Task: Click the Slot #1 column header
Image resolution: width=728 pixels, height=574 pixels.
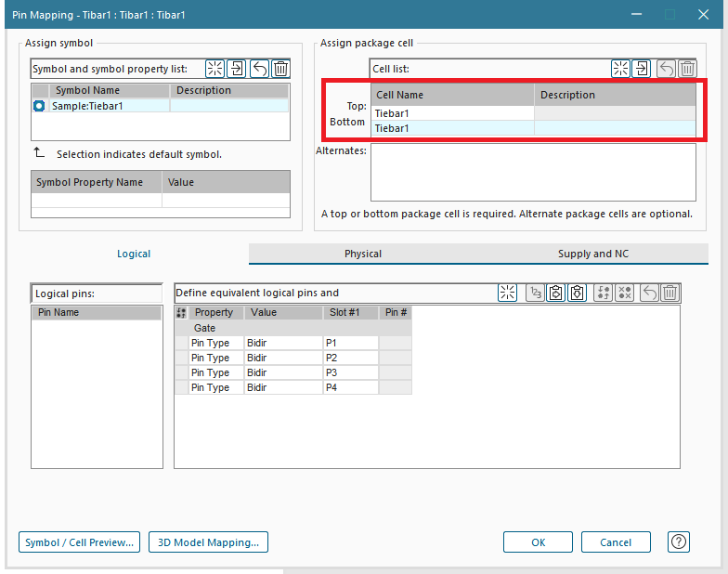Action: (x=351, y=312)
